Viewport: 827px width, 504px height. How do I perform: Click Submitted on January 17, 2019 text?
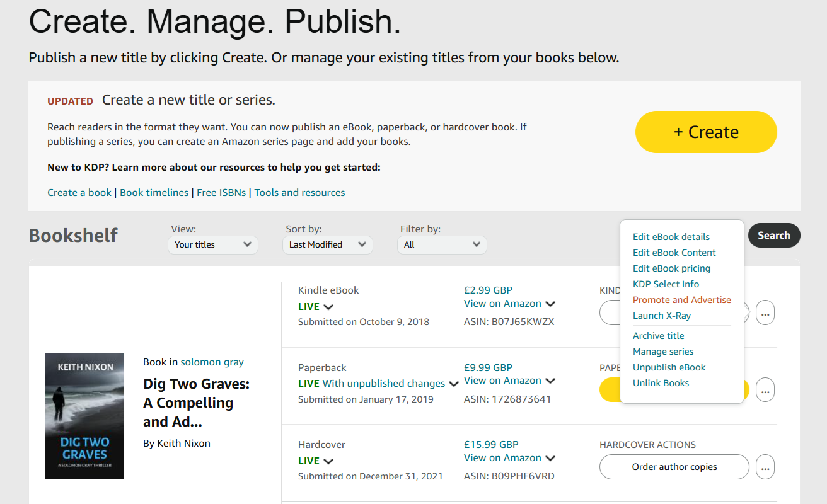[366, 399]
